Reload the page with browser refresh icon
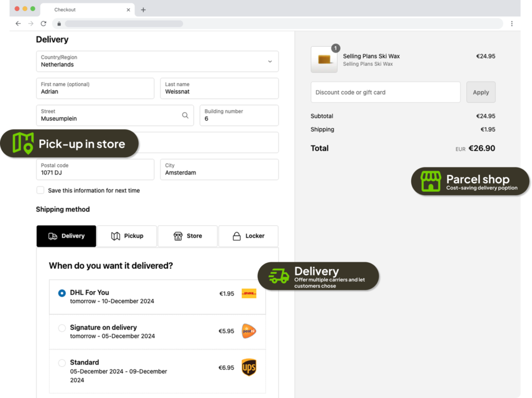 (43, 24)
